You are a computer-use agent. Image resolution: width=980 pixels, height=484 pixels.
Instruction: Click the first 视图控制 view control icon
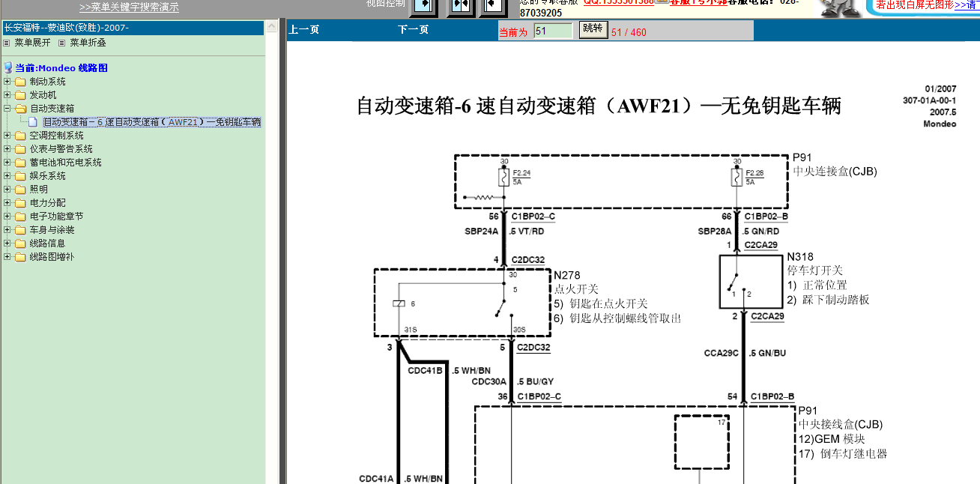[x=423, y=7]
